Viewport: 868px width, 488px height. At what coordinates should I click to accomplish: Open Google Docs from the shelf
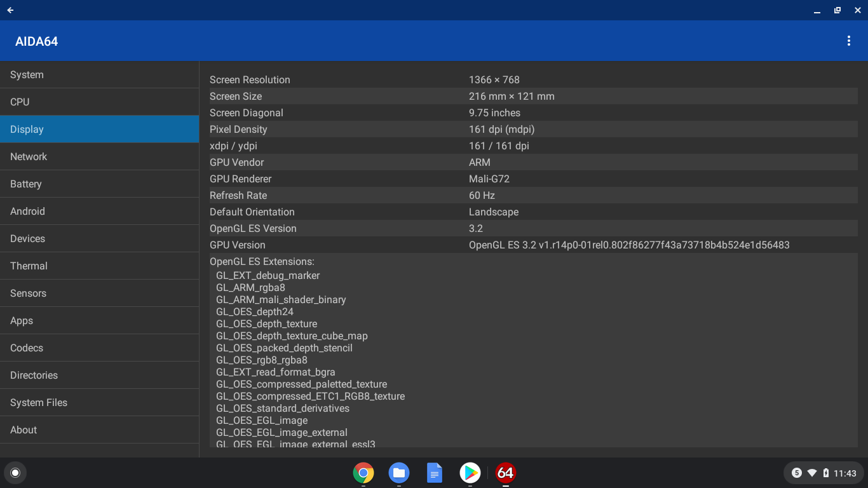(x=435, y=473)
